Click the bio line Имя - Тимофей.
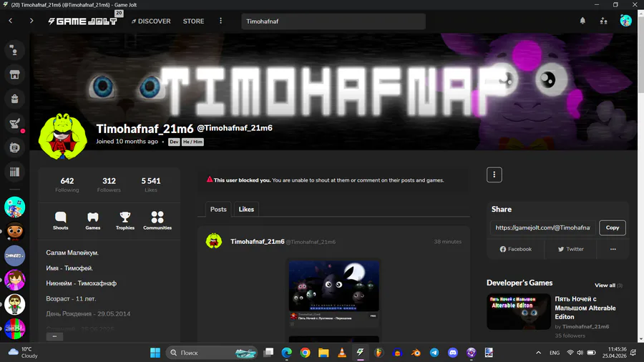644x362 pixels. pos(69,268)
